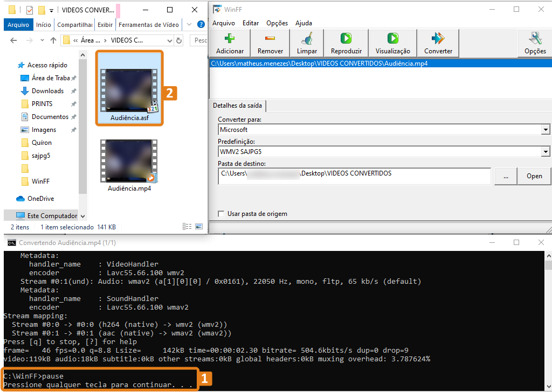Close the Convertendo command prompt window
Screen dimensions: 552x392
[x=541, y=242]
